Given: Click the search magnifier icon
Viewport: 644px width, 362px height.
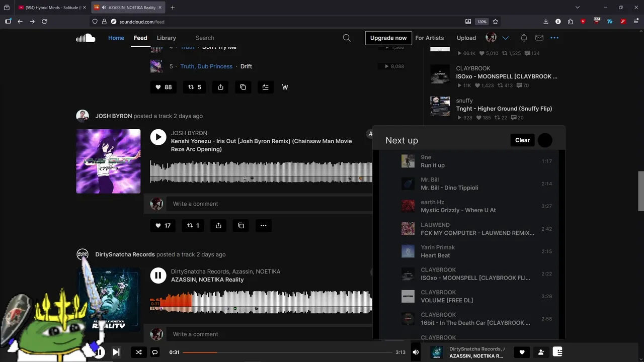Looking at the screenshot, I should pyautogui.click(x=347, y=38).
